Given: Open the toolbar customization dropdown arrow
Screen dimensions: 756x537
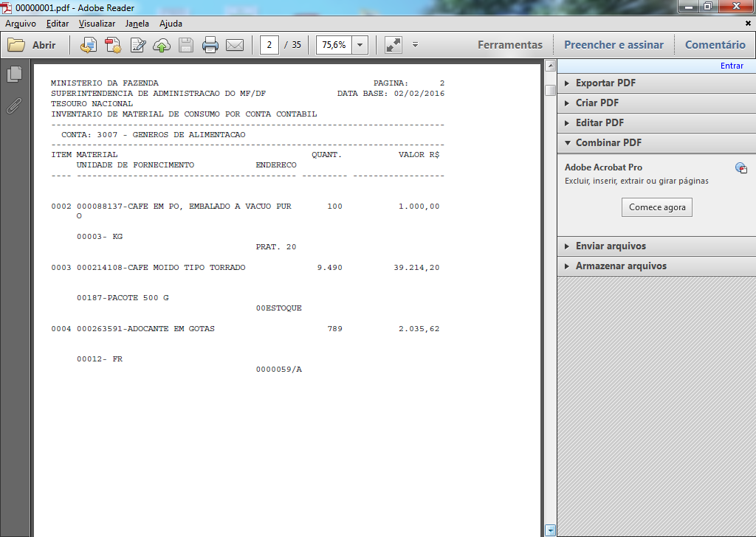Looking at the screenshot, I should pyautogui.click(x=415, y=45).
